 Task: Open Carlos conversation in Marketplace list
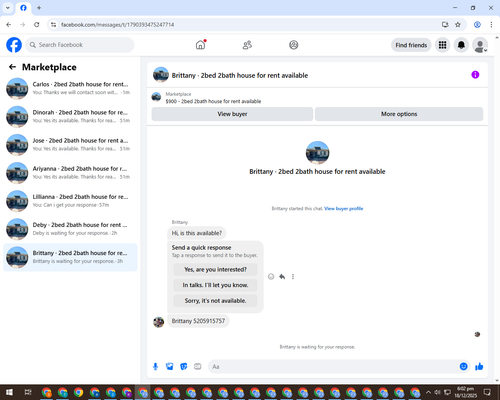[x=70, y=88]
